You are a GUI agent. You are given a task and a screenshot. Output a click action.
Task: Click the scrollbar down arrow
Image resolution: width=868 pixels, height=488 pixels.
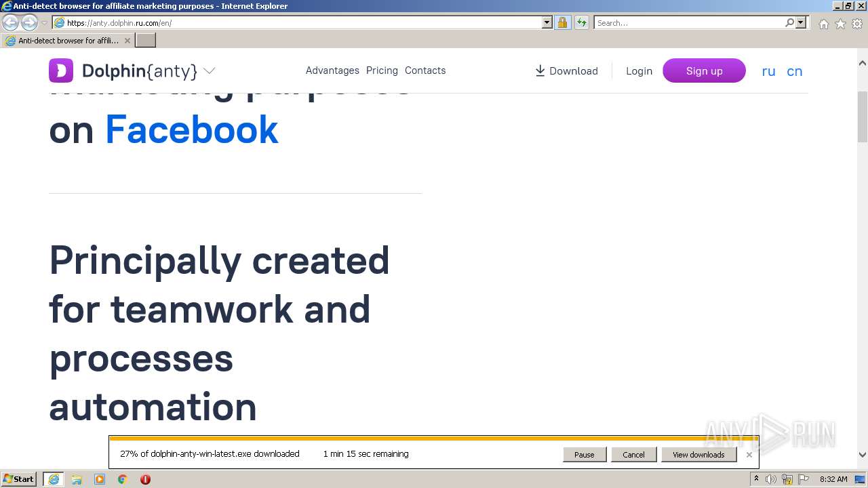coord(862,455)
